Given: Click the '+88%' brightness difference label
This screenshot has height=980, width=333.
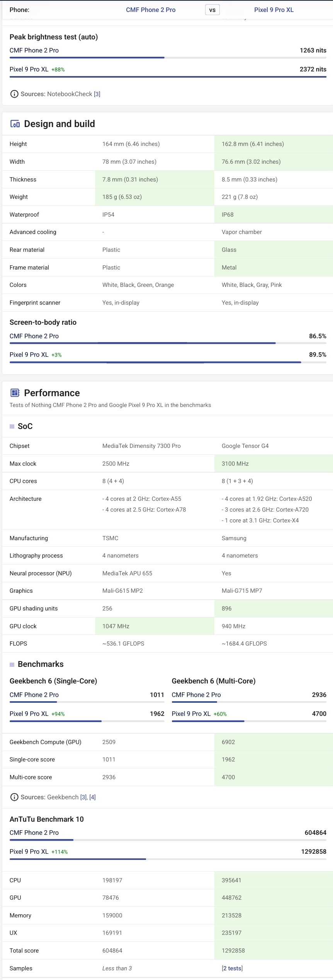Looking at the screenshot, I should pyautogui.click(x=58, y=70).
